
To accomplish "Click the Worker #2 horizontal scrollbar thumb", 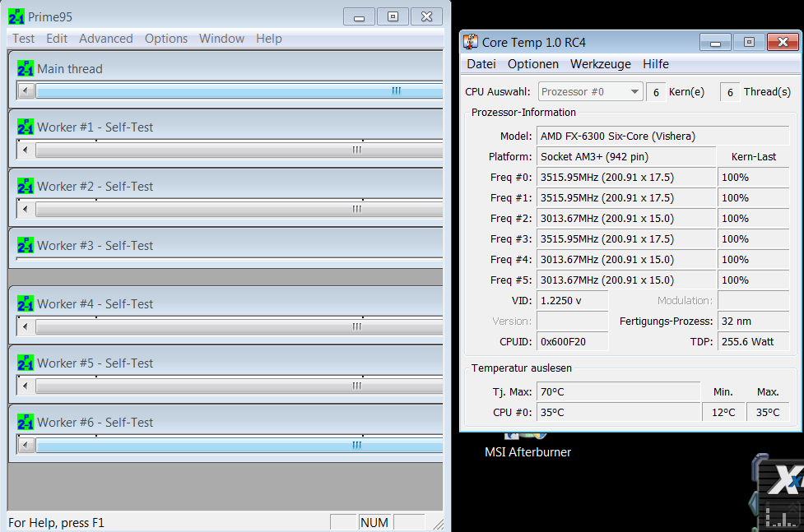I will [x=239, y=209].
